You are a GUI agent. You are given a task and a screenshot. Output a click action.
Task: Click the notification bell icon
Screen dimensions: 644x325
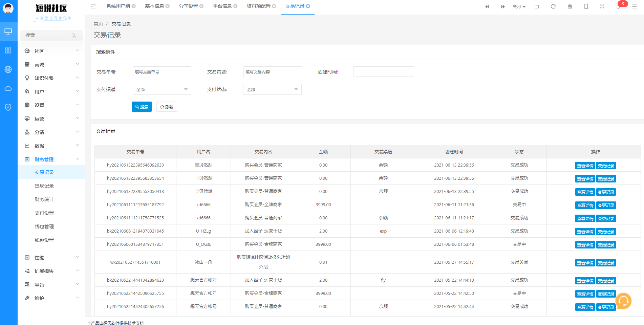[x=618, y=6]
